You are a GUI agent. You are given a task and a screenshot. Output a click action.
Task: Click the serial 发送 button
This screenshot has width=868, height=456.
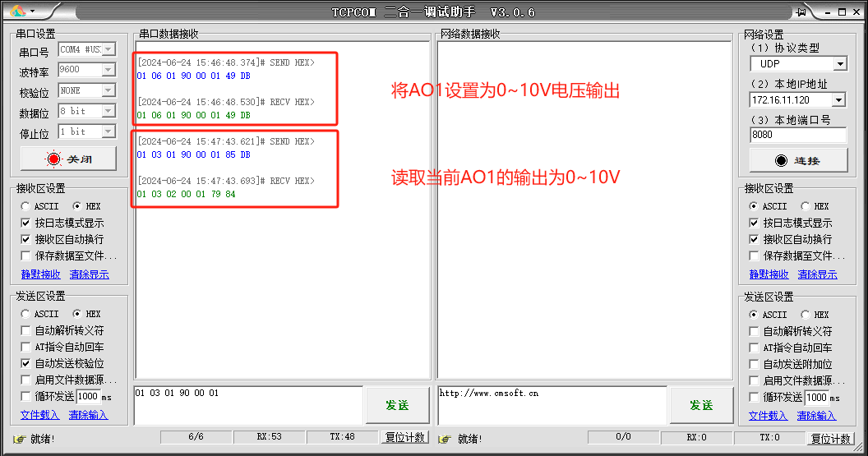point(398,406)
